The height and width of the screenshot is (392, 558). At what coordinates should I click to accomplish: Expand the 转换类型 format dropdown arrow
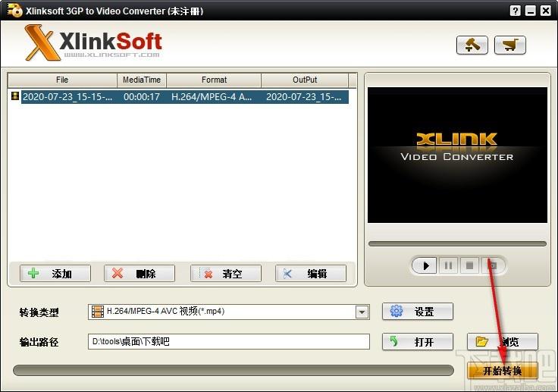coord(362,312)
